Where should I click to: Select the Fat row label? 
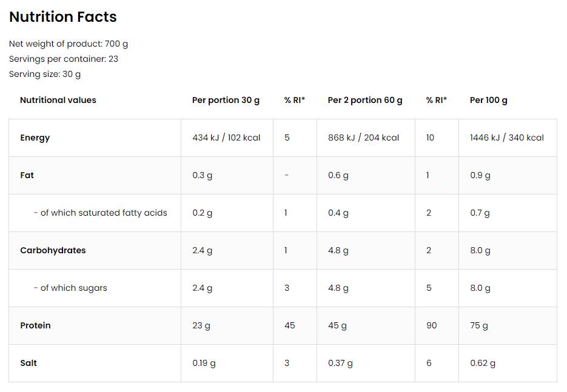click(x=27, y=175)
